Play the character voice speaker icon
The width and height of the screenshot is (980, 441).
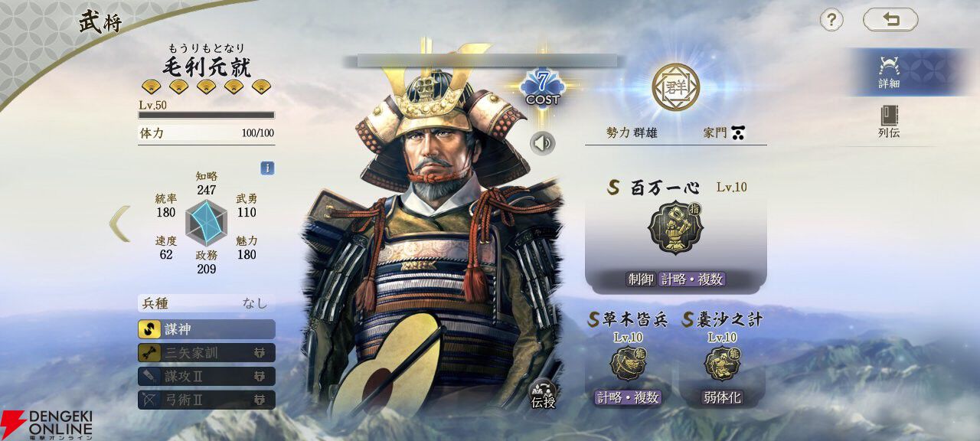(x=542, y=142)
